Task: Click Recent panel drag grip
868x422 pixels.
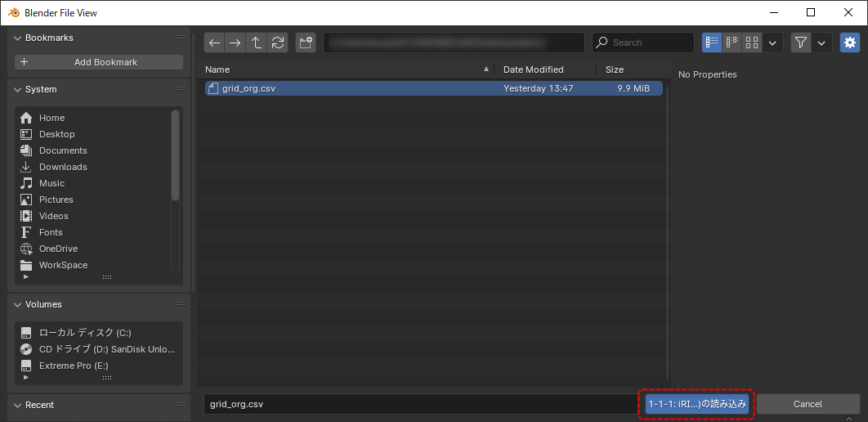Action: [x=181, y=405]
